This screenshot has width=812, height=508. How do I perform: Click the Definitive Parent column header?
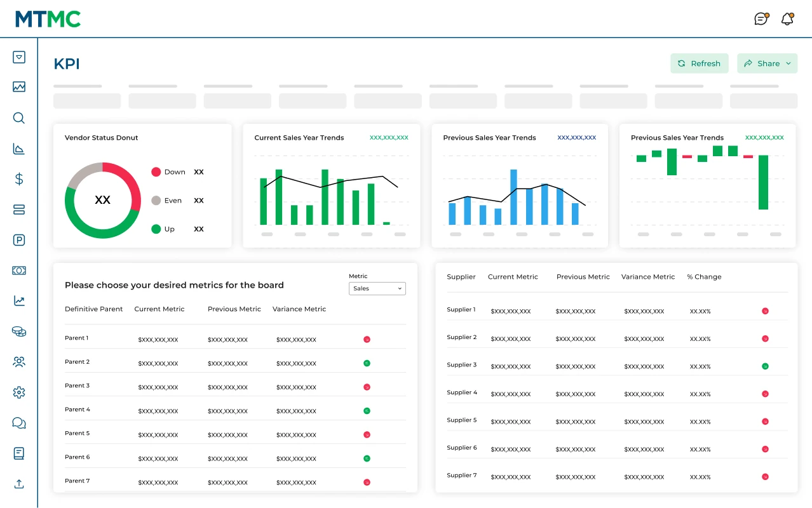click(x=94, y=309)
